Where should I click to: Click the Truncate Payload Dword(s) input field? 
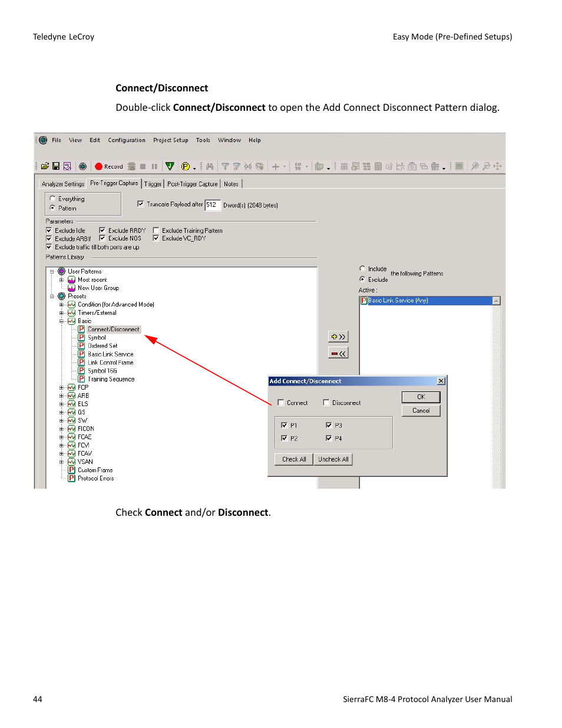(213, 205)
